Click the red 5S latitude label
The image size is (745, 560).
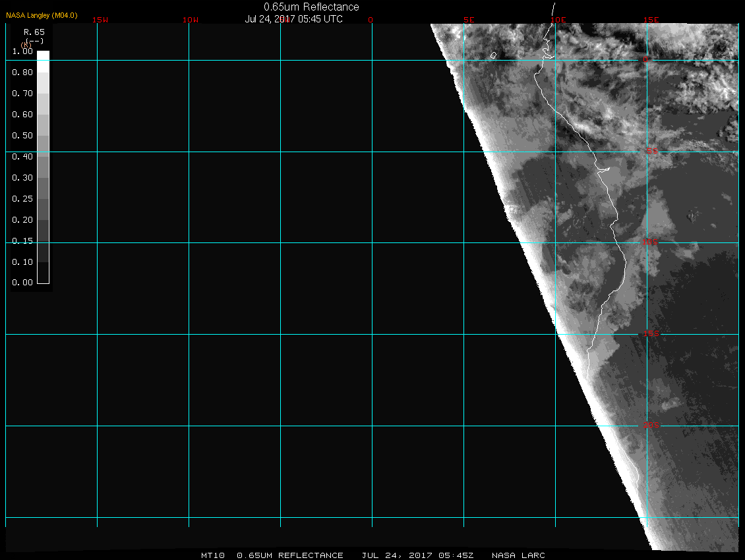click(x=651, y=152)
